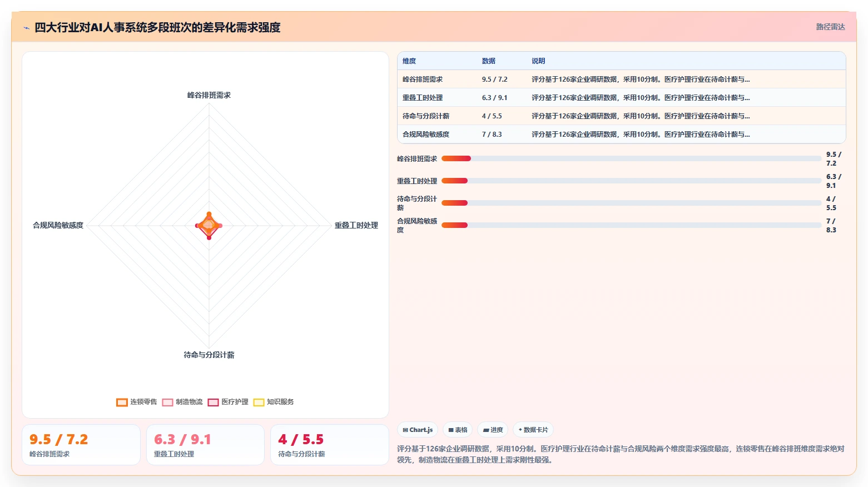
Task: Click the 表格 tag chip
Action: point(458,430)
